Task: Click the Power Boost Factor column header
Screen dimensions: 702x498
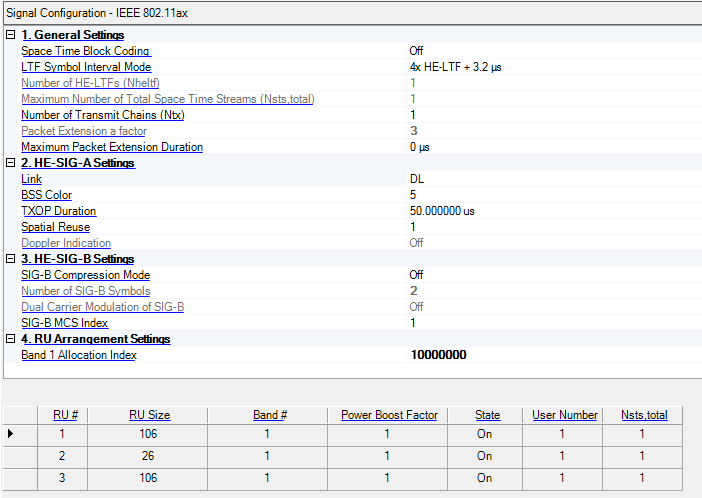Action: point(389,415)
